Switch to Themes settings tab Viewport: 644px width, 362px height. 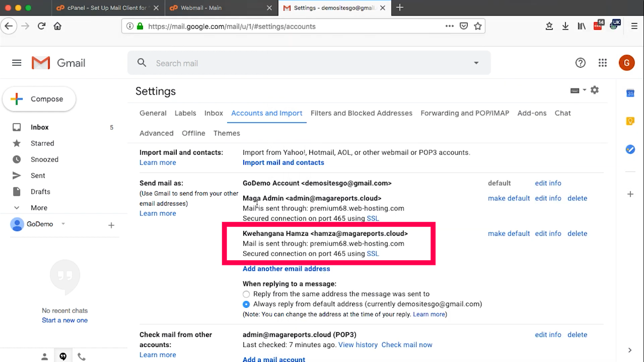point(227,133)
